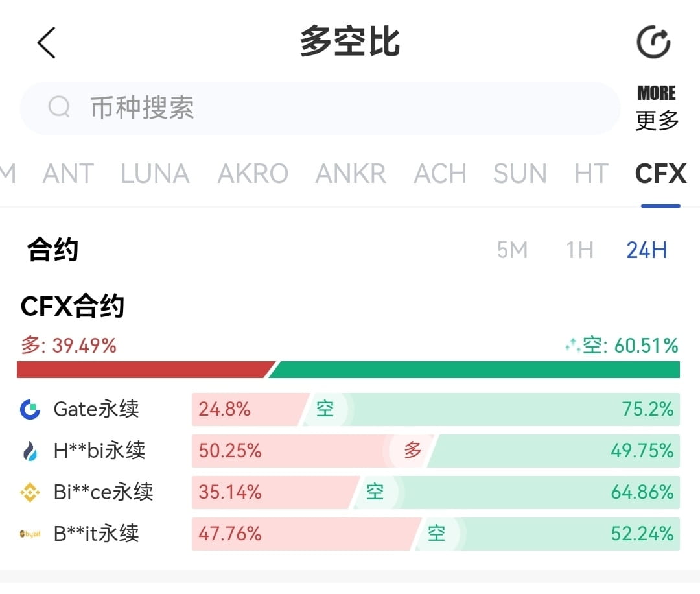Keep 24H timeframe selected

[x=646, y=250]
